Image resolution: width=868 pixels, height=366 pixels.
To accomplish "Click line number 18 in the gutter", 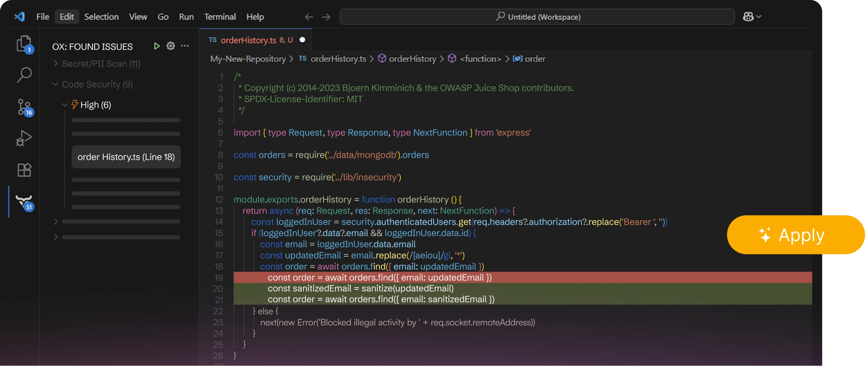I will coord(219,266).
